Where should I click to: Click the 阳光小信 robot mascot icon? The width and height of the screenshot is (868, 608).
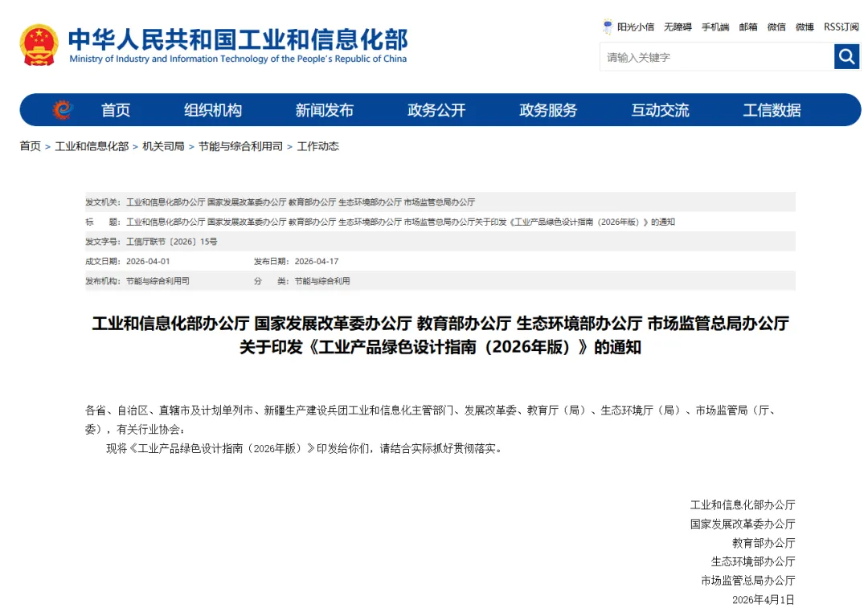[608, 27]
